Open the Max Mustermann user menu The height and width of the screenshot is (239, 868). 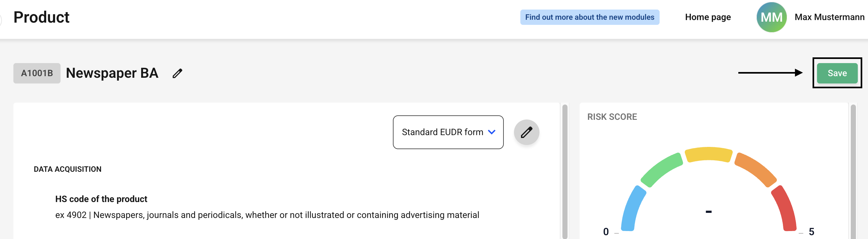click(x=829, y=17)
